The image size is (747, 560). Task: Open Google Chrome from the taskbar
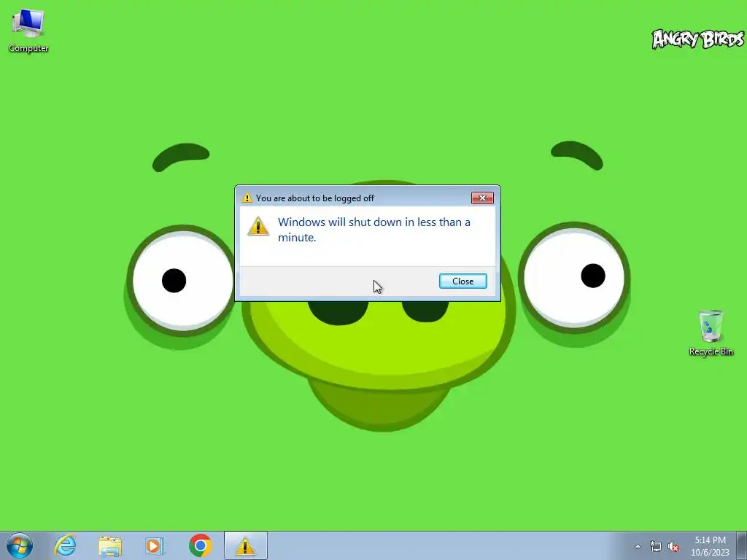[x=200, y=545]
